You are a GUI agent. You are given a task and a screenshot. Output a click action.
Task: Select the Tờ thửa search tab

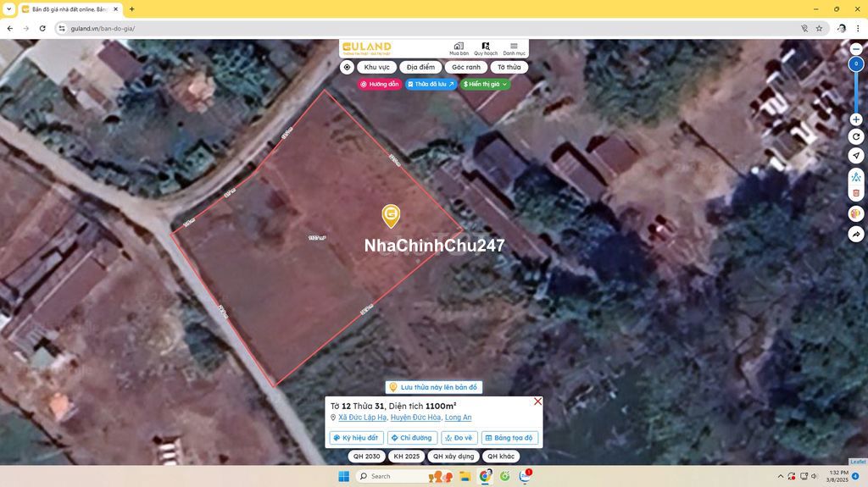(509, 67)
